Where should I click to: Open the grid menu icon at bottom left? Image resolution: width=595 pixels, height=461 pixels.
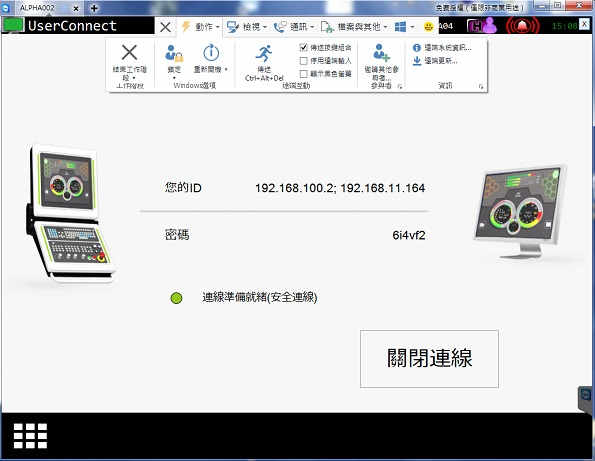point(30,436)
